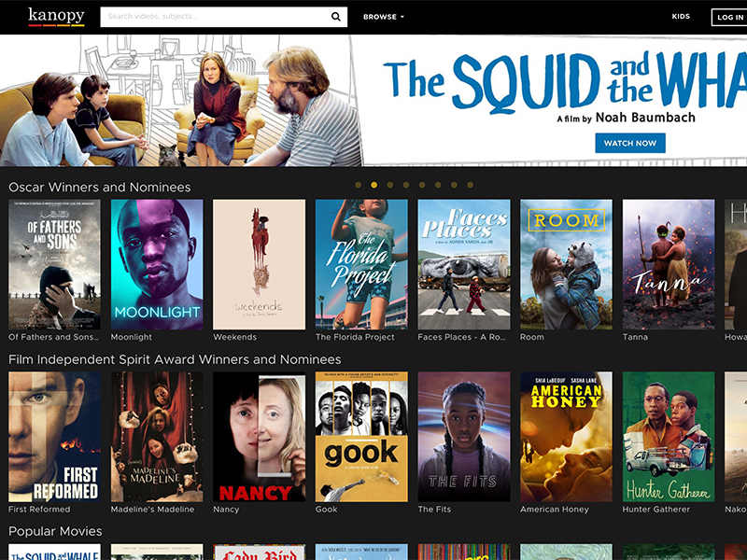Click the Hunter Gatherer title link
Viewport: 747px width, 560px height.
(656, 510)
